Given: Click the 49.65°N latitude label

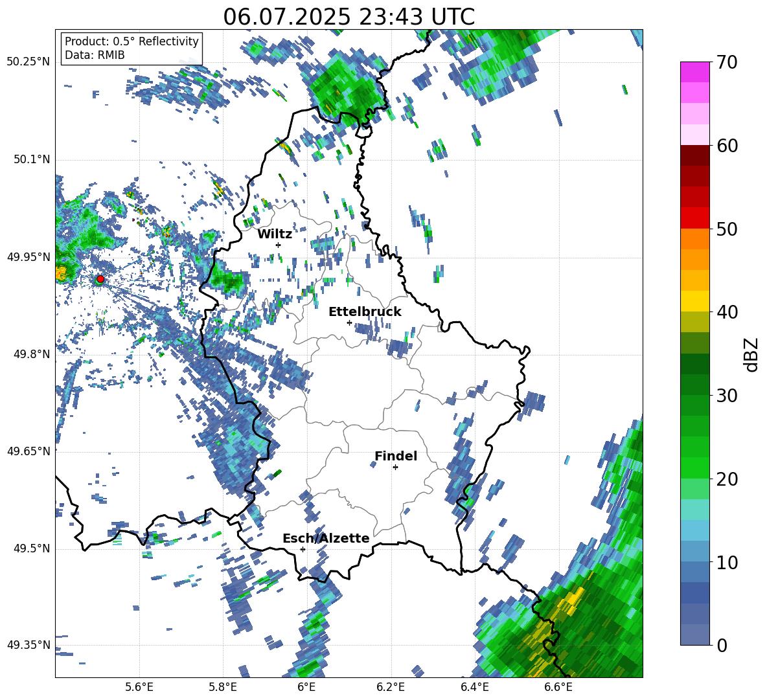Looking at the screenshot, I should click(x=29, y=451).
